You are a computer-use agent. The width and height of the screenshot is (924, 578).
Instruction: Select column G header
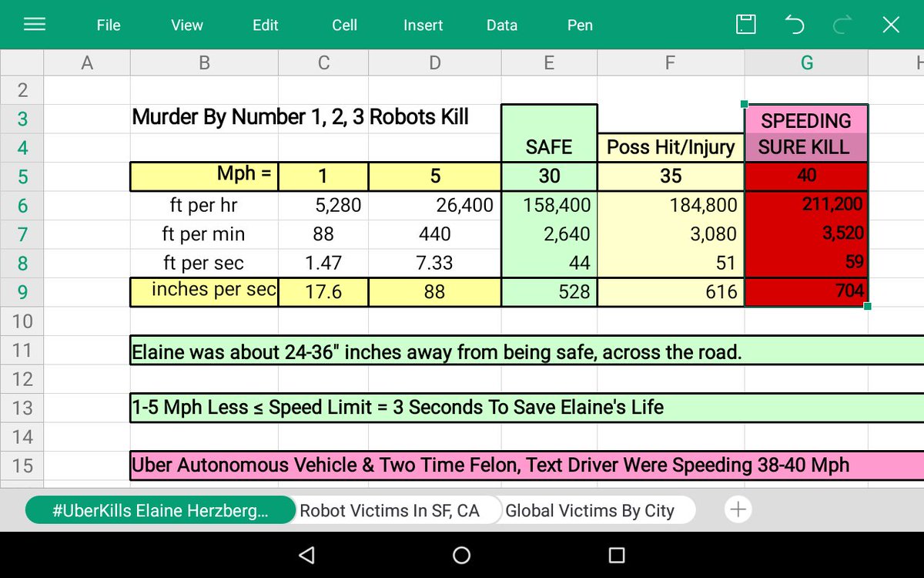pyautogui.click(x=806, y=63)
